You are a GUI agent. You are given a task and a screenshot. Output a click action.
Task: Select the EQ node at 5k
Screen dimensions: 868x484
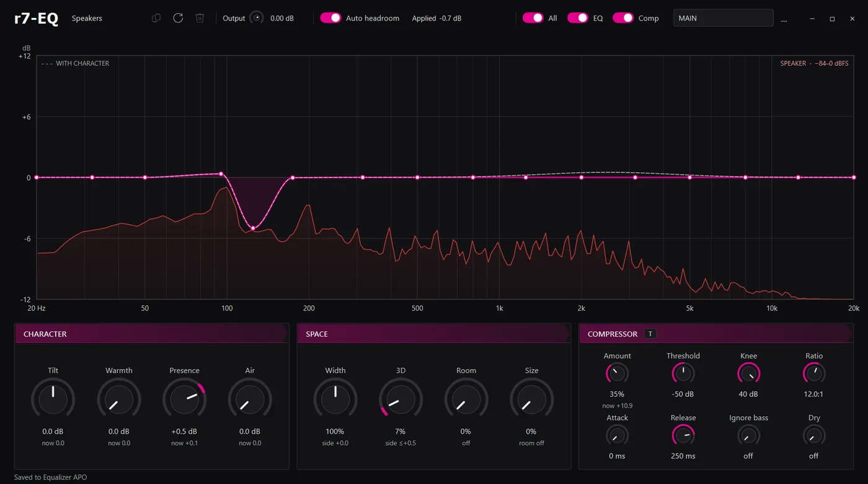point(689,177)
